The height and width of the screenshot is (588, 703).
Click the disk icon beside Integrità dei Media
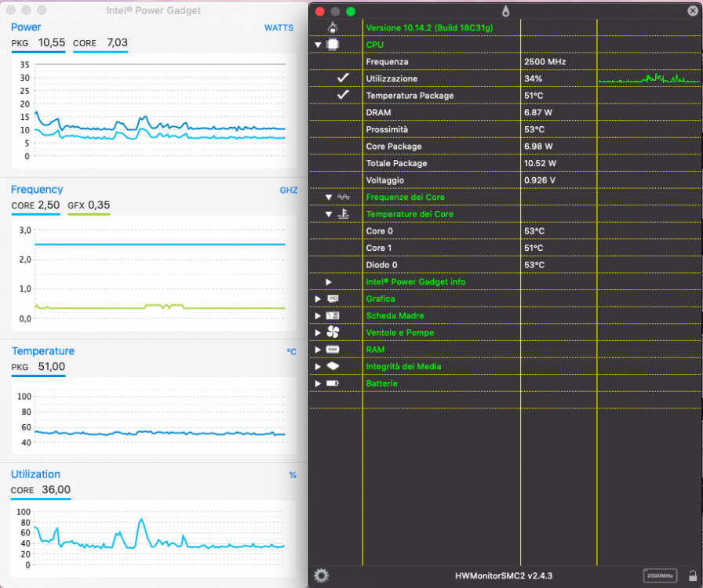(x=333, y=366)
